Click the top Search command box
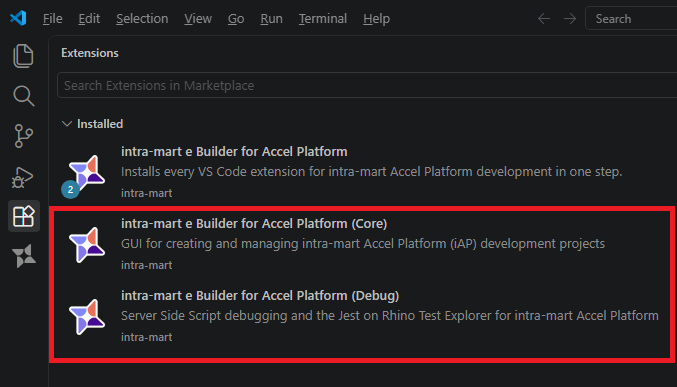Image resolution: width=677 pixels, height=387 pixels. [631, 19]
